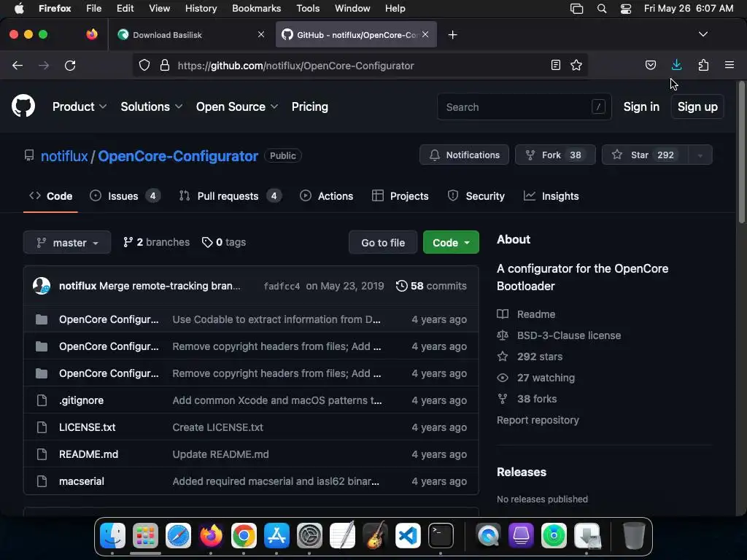Open Finder from the dock
Viewport: 747px width, 560px height.
click(x=113, y=536)
